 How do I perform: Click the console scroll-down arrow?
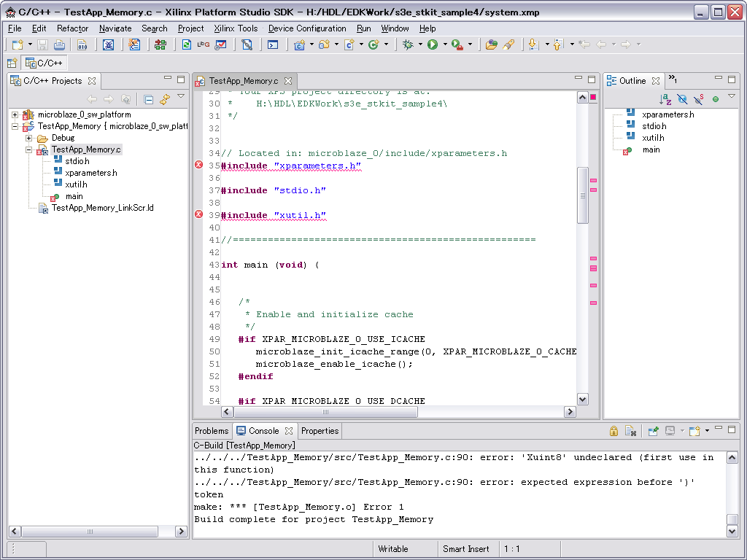tap(732, 531)
